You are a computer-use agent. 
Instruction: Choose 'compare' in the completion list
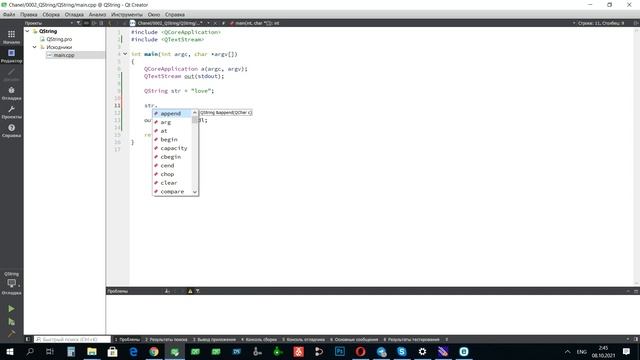[x=172, y=191]
